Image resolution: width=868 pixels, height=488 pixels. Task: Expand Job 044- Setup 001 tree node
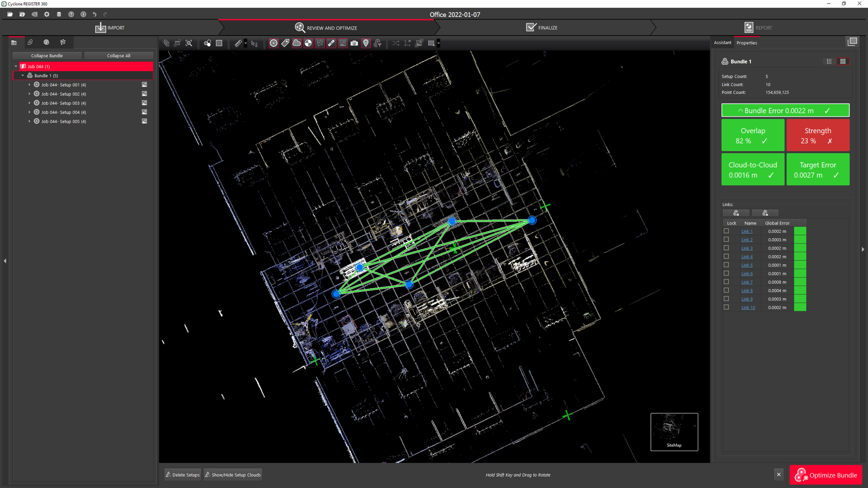point(29,85)
